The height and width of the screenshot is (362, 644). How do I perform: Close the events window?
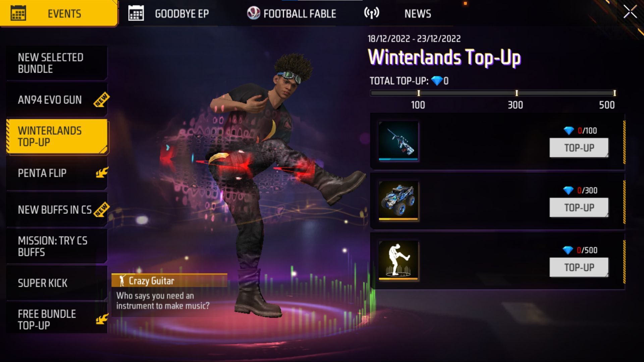coord(630,12)
